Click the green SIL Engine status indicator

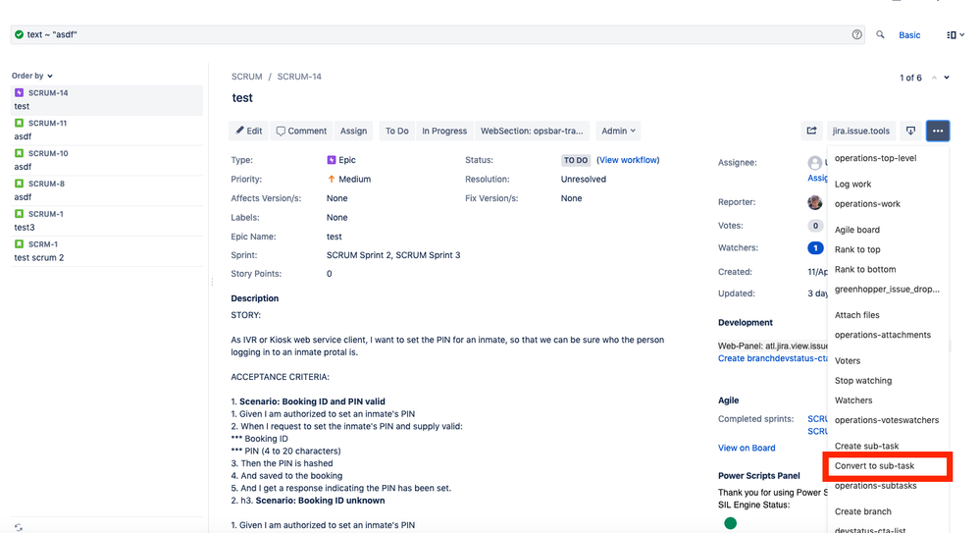(x=730, y=523)
